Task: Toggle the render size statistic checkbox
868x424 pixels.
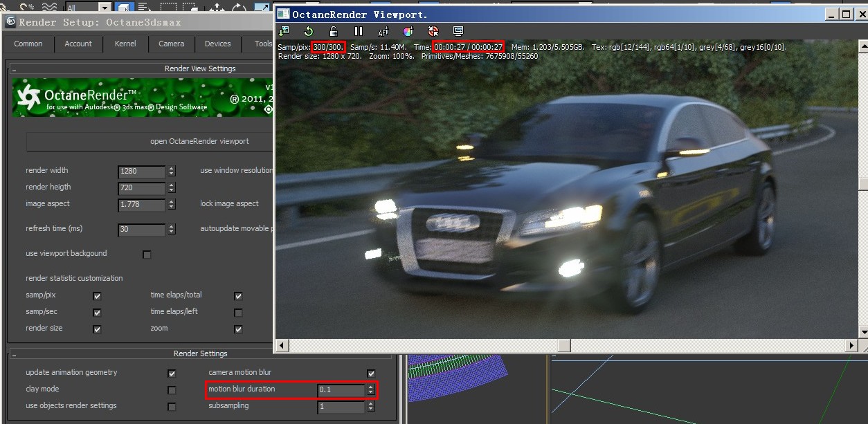Action: coord(97,329)
